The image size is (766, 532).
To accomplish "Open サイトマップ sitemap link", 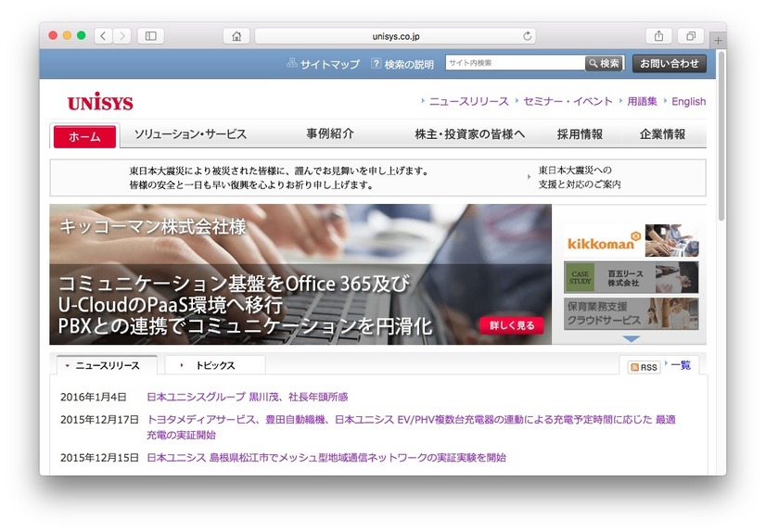I will [323, 64].
